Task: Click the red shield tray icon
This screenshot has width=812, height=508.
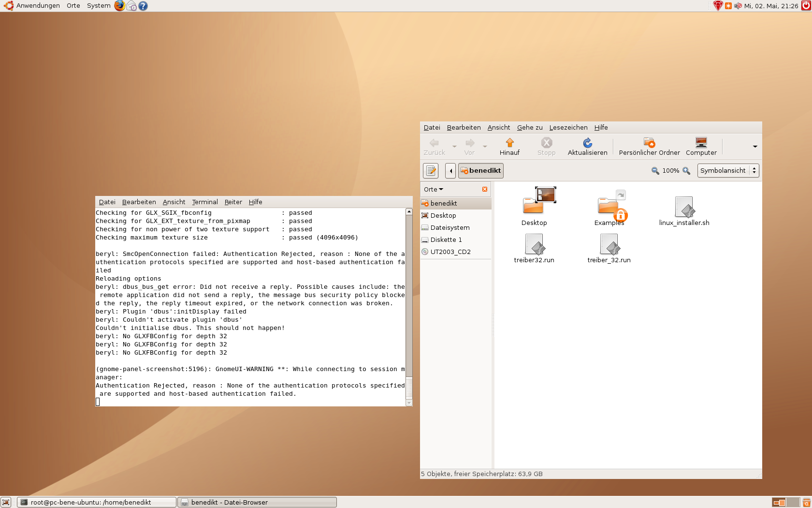Action: pyautogui.click(x=718, y=6)
